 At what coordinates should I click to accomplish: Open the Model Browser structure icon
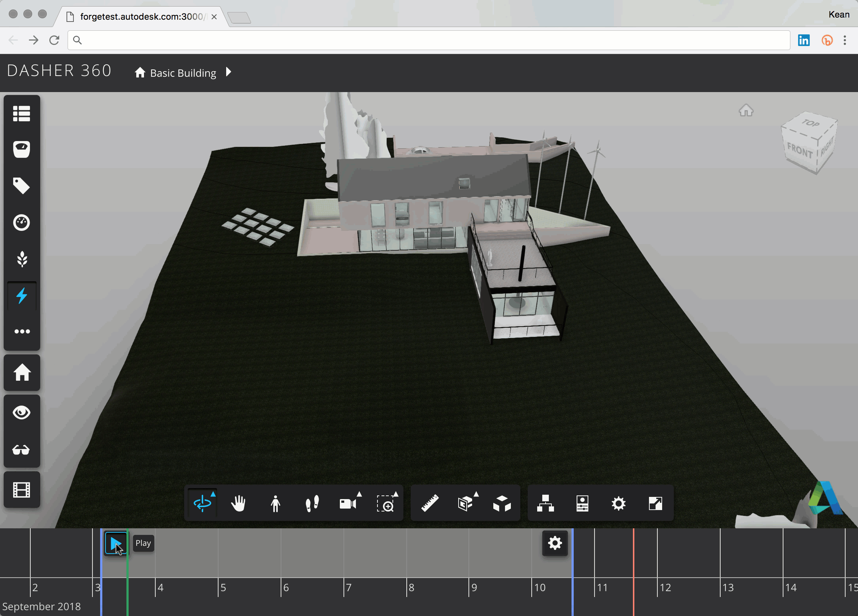click(545, 503)
